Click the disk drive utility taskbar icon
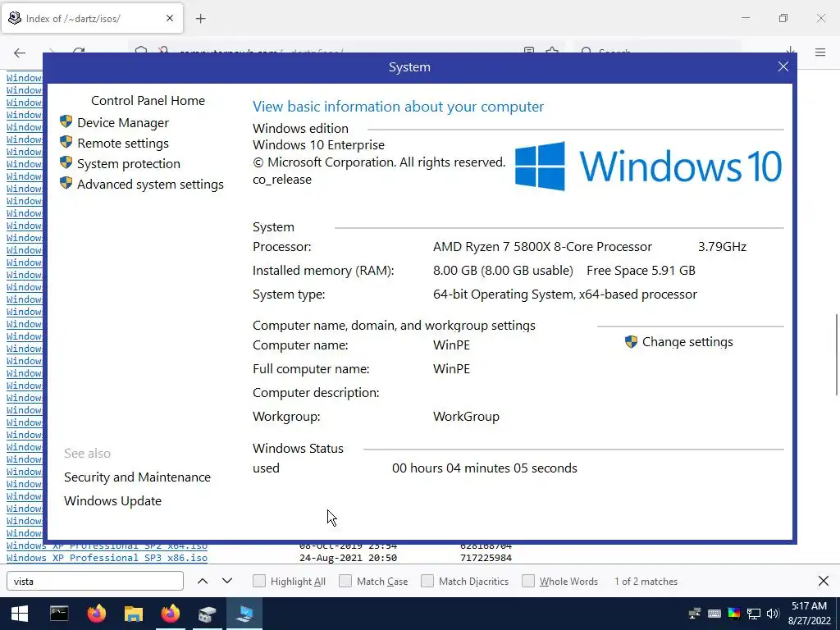840x630 pixels. pyautogui.click(x=208, y=614)
